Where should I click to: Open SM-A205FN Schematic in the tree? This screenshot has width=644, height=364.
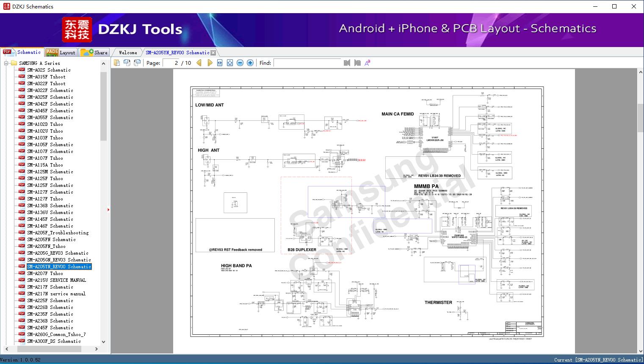(51, 239)
